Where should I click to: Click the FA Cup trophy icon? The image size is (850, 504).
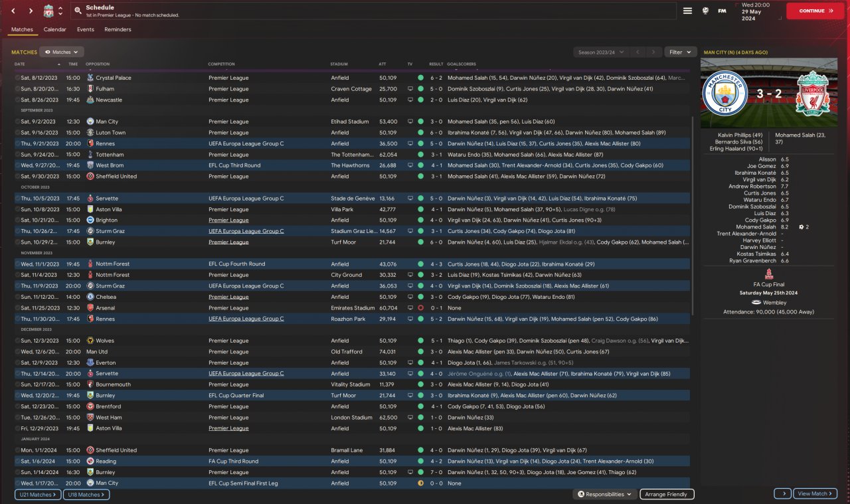(768, 274)
